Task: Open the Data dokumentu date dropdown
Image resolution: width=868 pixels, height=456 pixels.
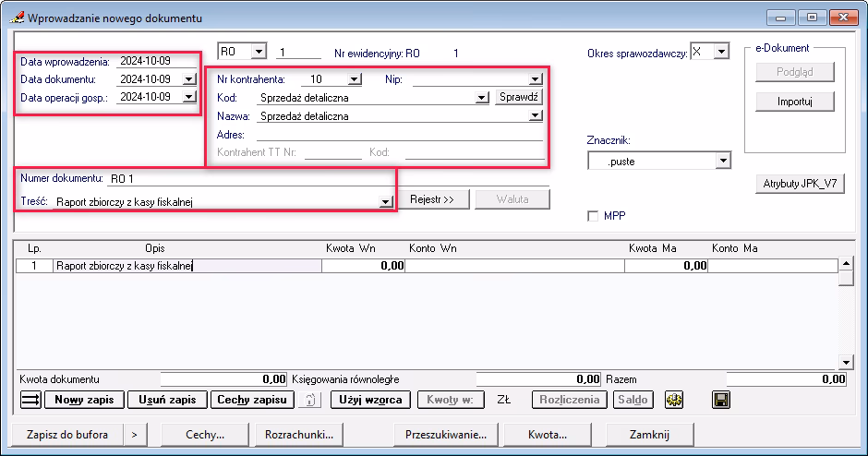Action: (x=189, y=79)
